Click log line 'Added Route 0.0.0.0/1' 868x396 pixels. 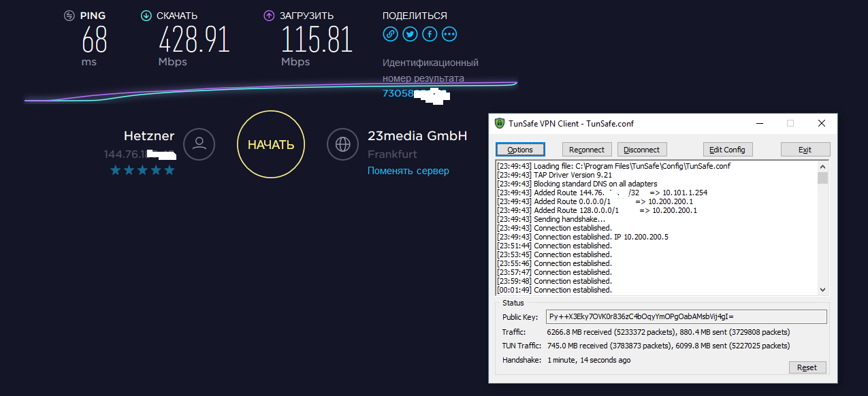[x=596, y=201]
